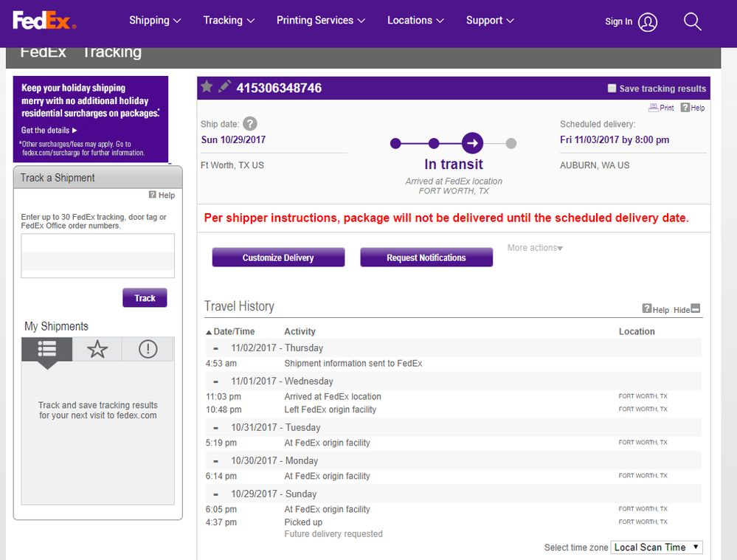This screenshot has height=560, width=737.
Task: Open the Printing Services menu
Action: tap(321, 20)
